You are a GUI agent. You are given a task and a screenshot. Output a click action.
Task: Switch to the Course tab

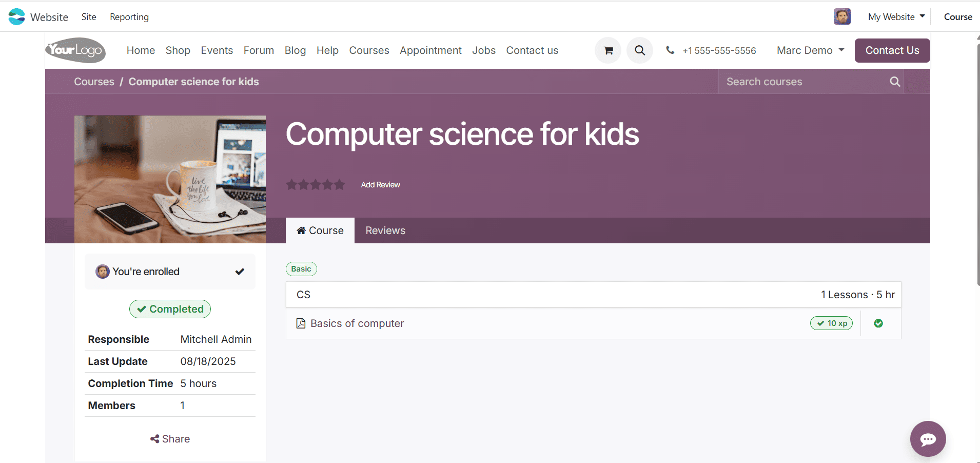click(320, 230)
